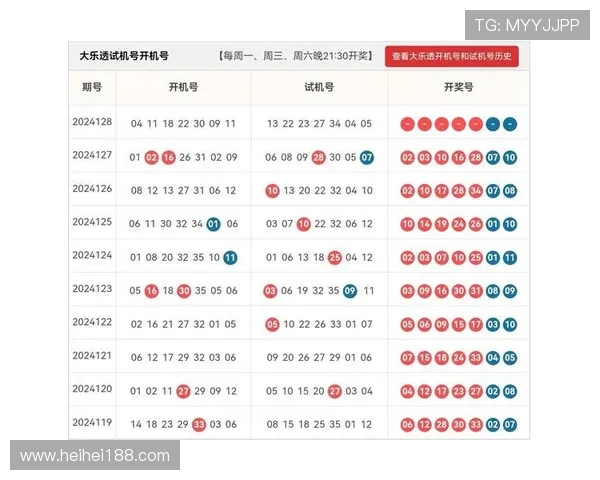Click blue ball 11 in 2024124 开奖号

tap(510, 258)
